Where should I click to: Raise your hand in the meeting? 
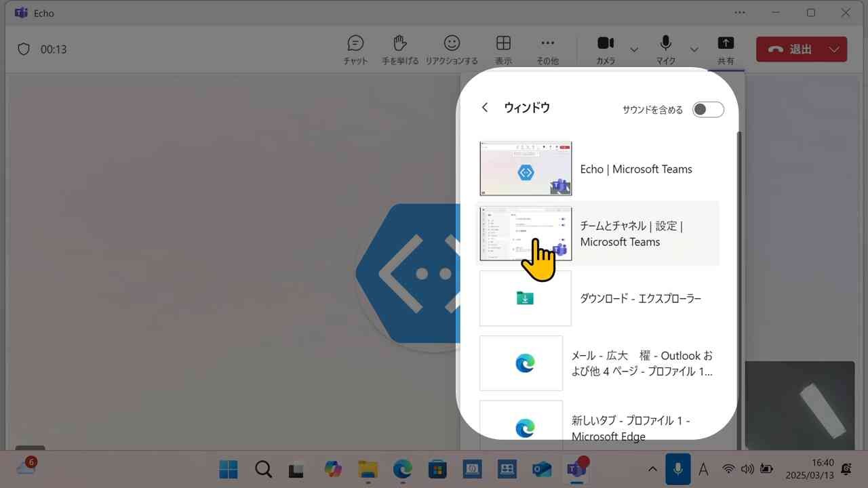tap(400, 44)
